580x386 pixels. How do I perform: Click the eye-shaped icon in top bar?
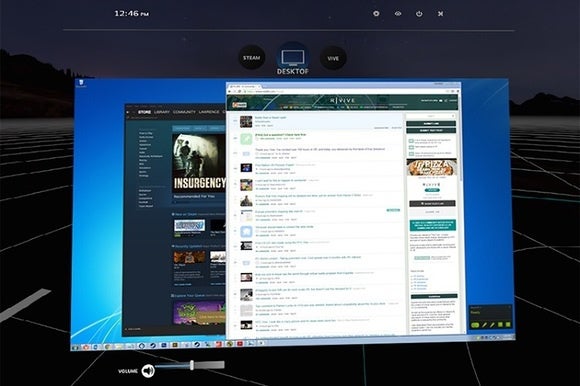click(x=398, y=14)
